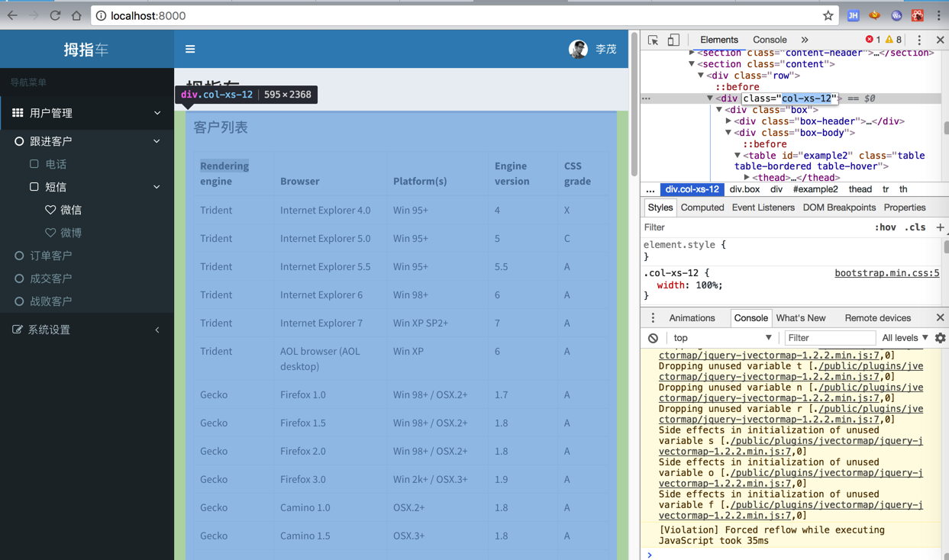Click the 用户管理 grid icon
The width and height of the screenshot is (949, 560).
coord(18,113)
